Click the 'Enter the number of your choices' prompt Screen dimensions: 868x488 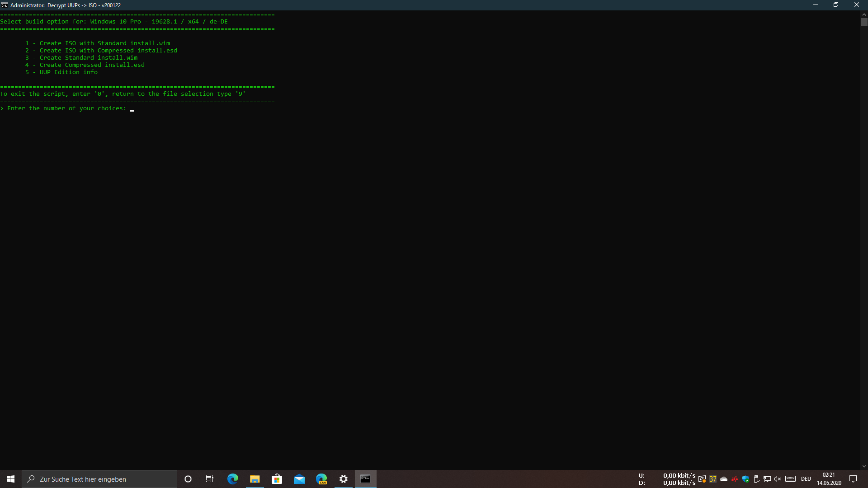pos(64,108)
